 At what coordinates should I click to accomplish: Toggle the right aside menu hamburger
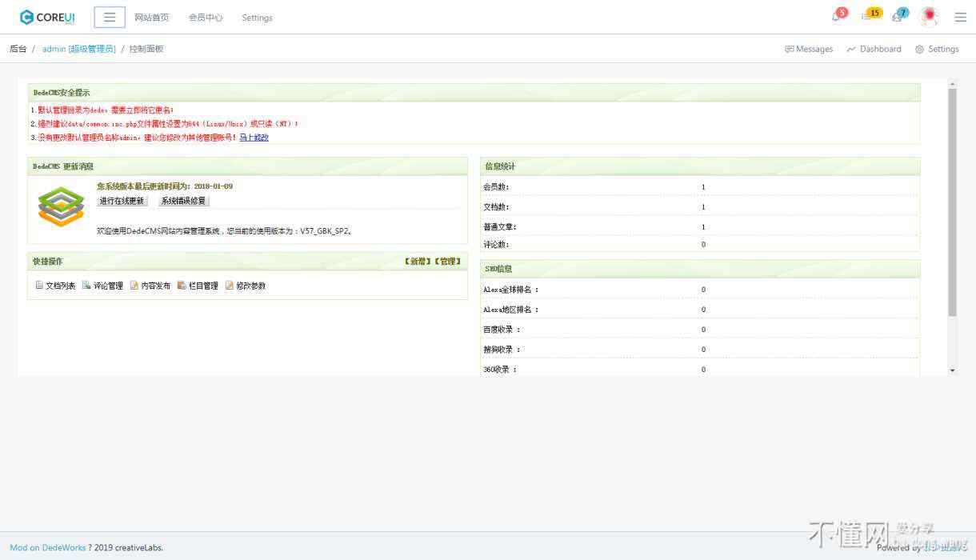(960, 17)
